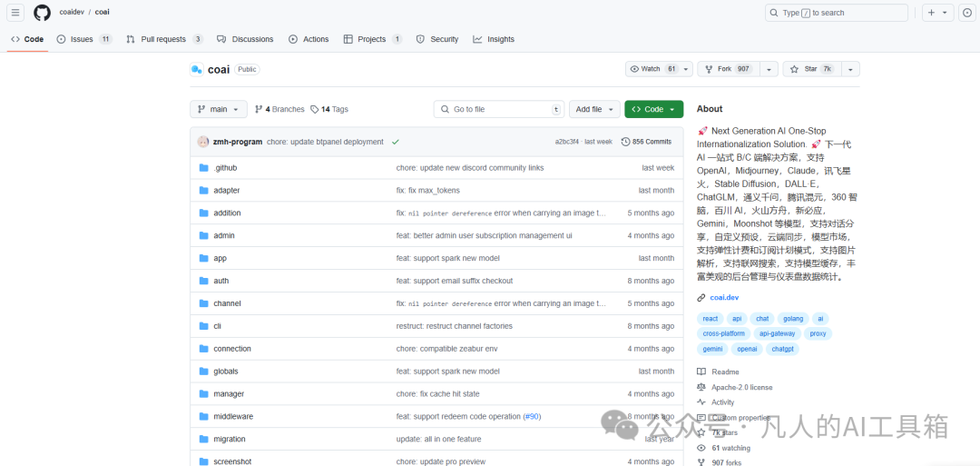Open the Discussions tab
This screenshot has height=466, width=980.
(245, 39)
